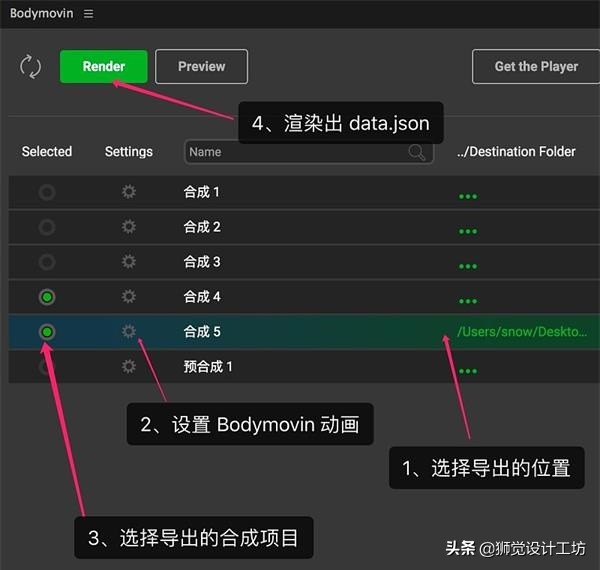Click the ../Destination Folder column header

click(516, 151)
